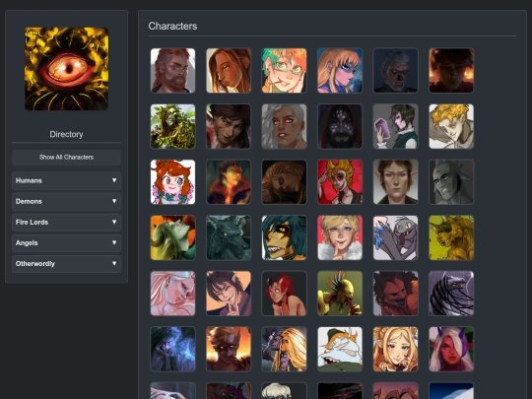Select the pale pink-haired sleeping woman

pyautogui.click(x=172, y=294)
